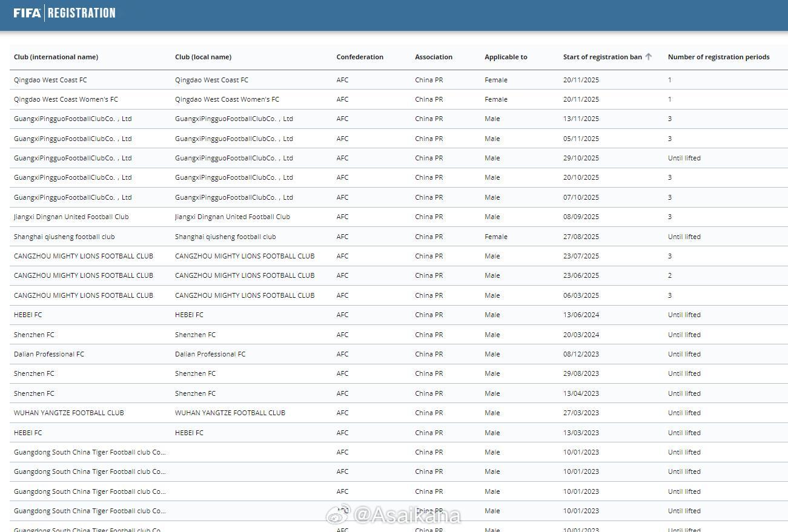The image size is (788, 532).
Task: Click the FIFA Registration logo in header
Action: 64,13
